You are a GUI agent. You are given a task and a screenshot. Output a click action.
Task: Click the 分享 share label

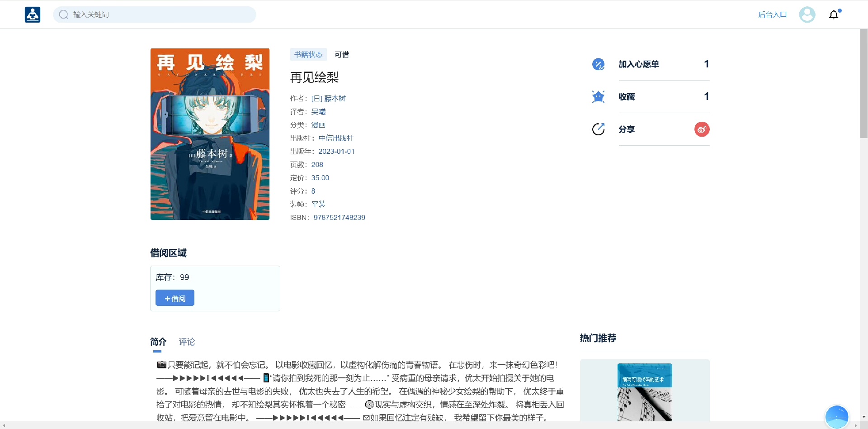click(627, 129)
